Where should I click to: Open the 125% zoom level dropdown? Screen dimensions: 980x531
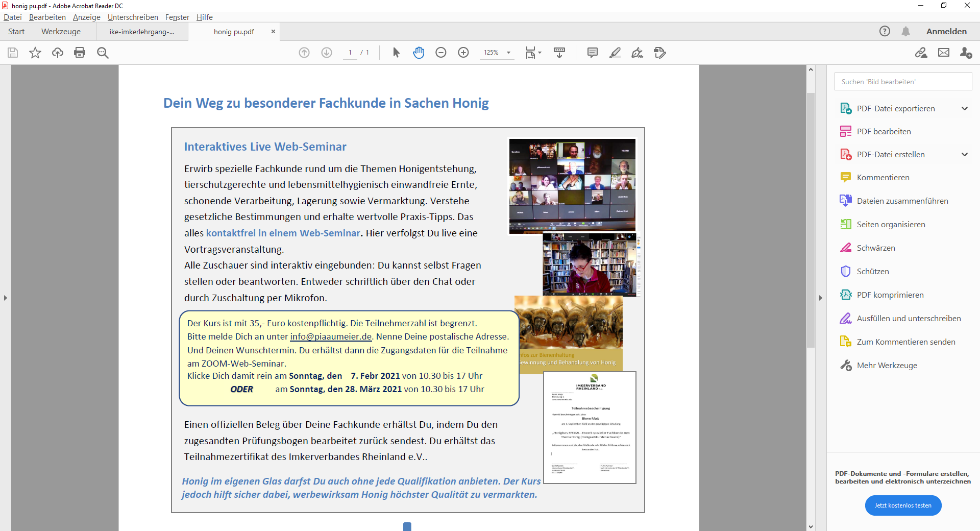(508, 53)
